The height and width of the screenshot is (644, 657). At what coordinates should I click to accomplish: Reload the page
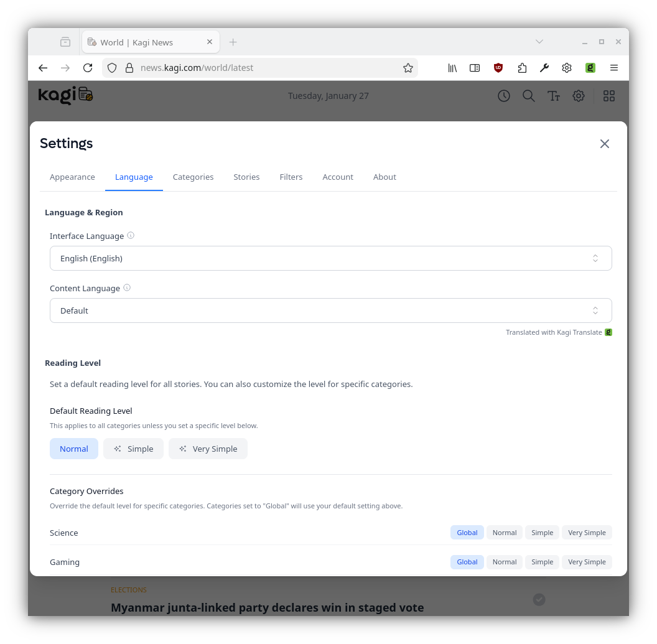tap(88, 68)
